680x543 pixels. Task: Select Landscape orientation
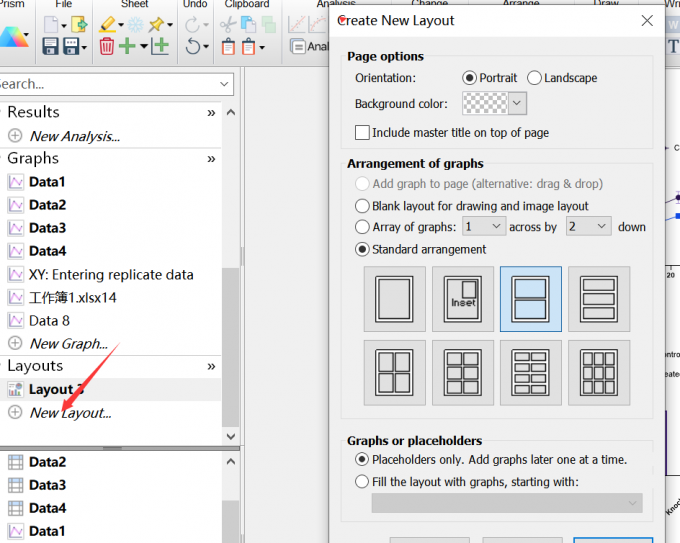(x=535, y=78)
